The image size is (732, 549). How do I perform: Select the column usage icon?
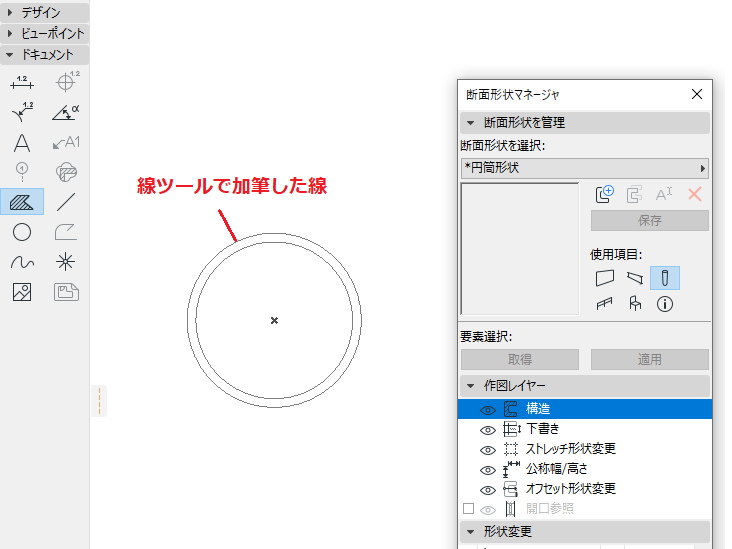pyautogui.click(x=665, y=278)
